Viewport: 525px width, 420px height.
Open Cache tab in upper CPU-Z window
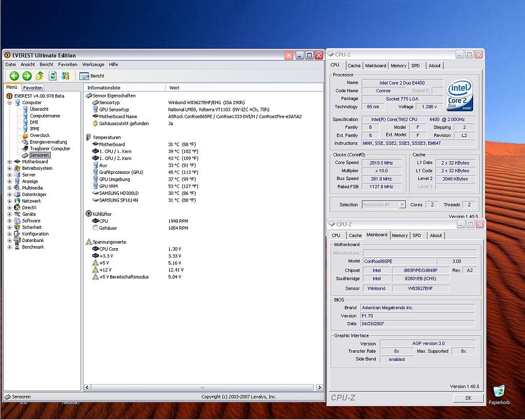[x=354, y=66]
